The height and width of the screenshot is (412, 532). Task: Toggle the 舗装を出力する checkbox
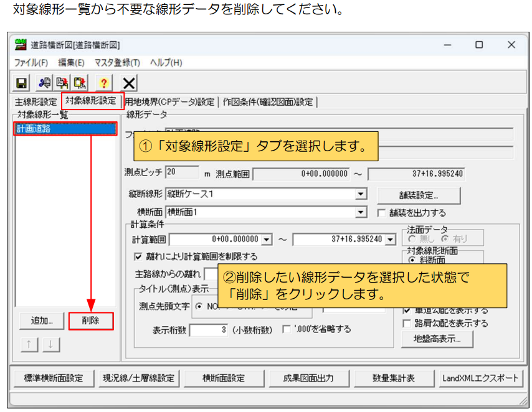click(x=381, y=213)
